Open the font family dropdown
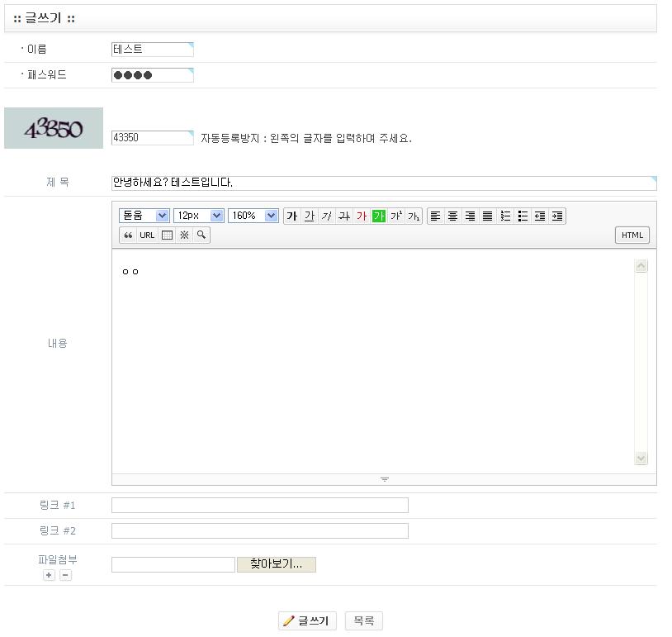 (x=144, y=216)
